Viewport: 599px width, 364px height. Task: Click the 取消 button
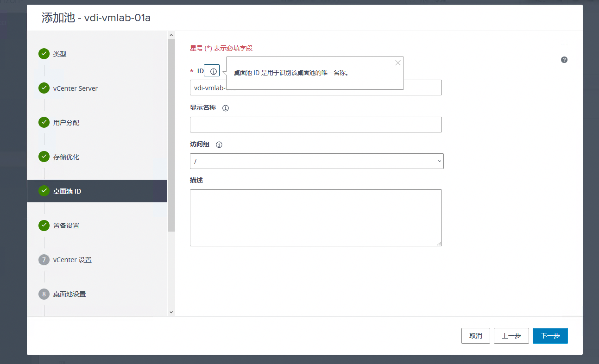(x=475, y=336)
